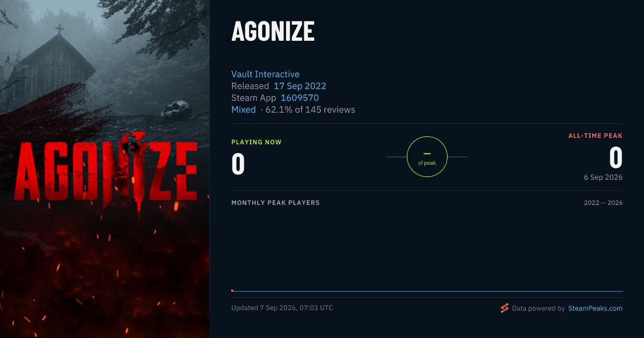
Task: Open the Vault Interactive developer link
Action: click(x=265, y=74)
